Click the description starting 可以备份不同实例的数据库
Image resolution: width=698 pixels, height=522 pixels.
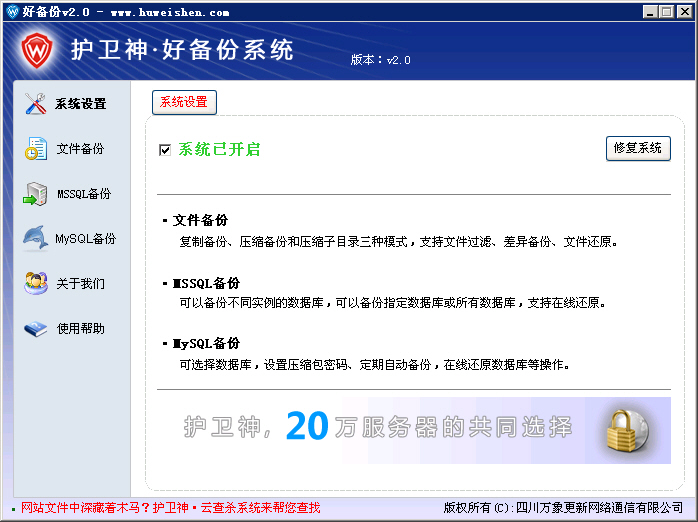393,303
